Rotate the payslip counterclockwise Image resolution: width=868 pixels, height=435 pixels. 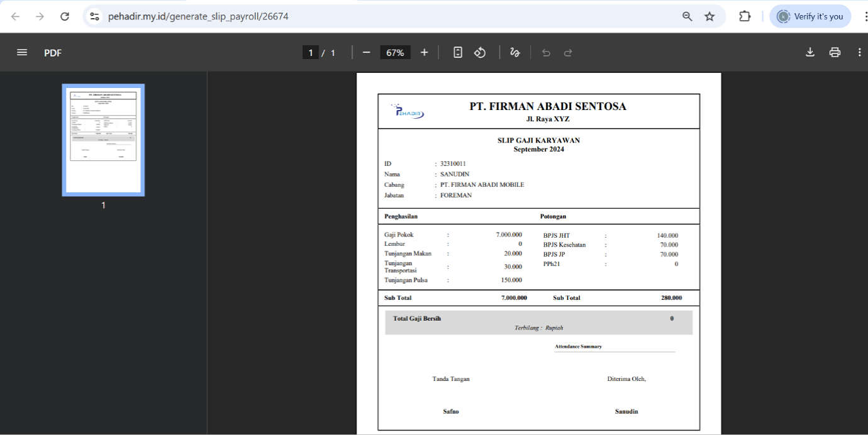tap(480, 52)
